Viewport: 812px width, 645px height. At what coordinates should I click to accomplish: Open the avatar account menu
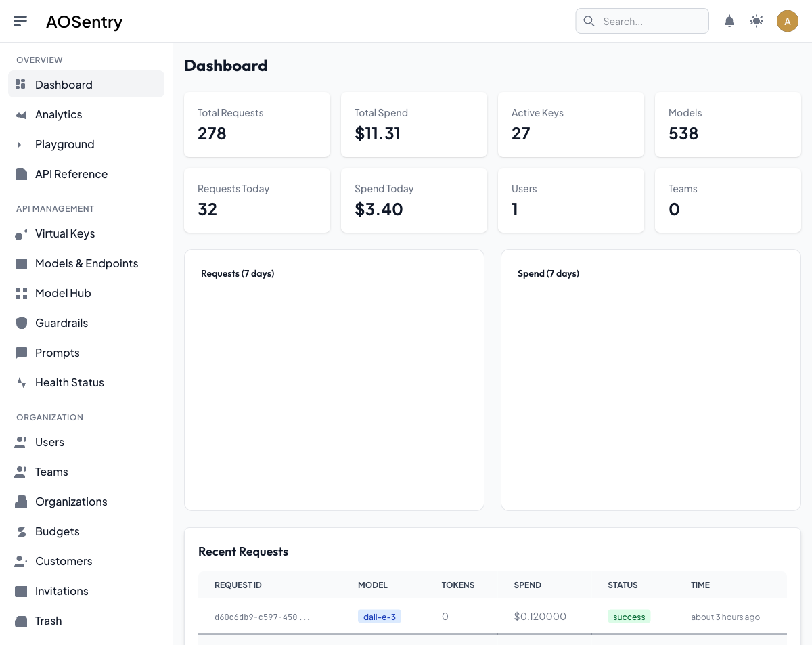788,21
